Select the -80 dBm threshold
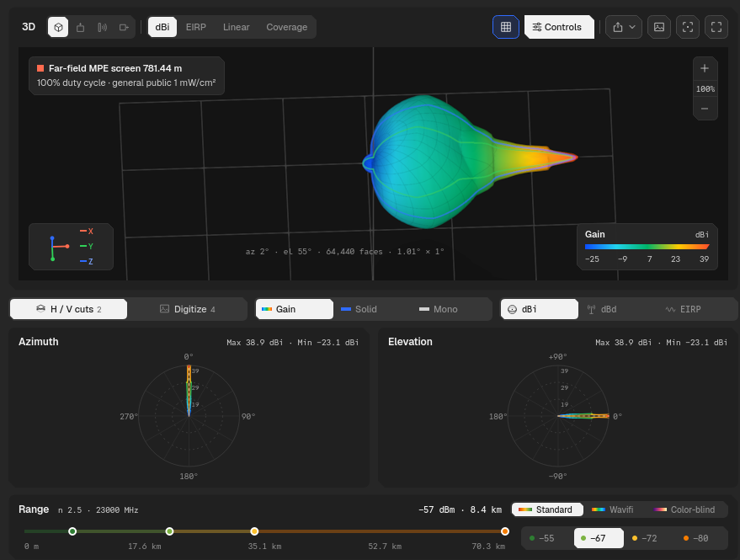This screenshot has height=560, width=740. click(700, 538)
